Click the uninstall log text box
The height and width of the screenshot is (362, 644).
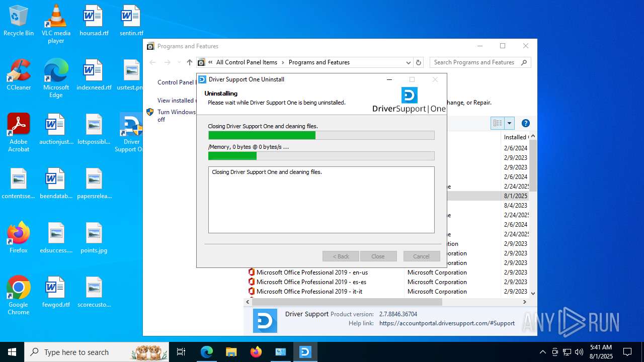click(x=321, y=200)
